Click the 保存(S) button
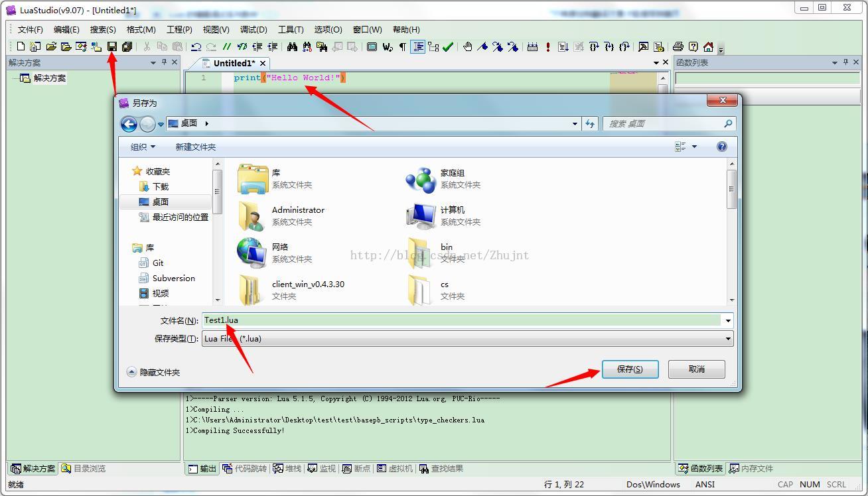 click(630, 369)
